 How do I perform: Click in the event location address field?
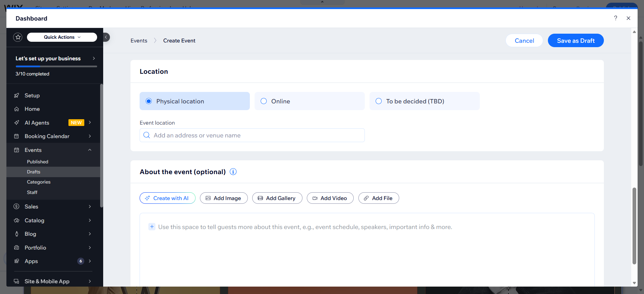[252, 135]
